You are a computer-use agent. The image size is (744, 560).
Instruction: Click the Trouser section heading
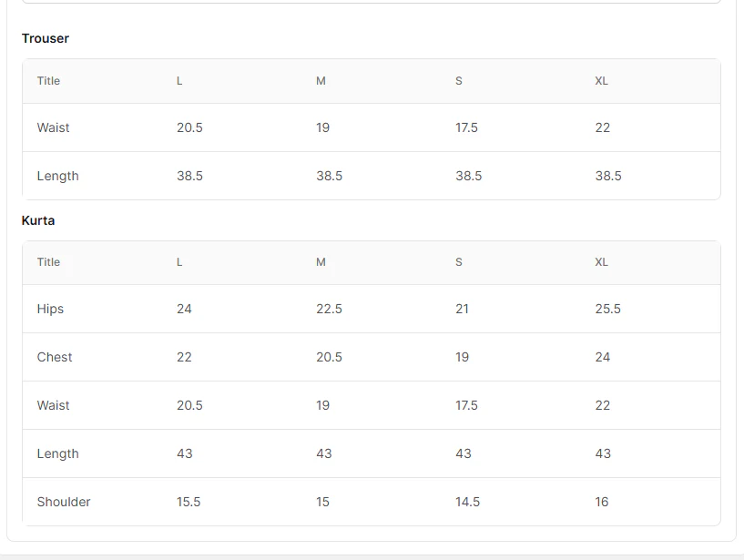coord(45,38)
